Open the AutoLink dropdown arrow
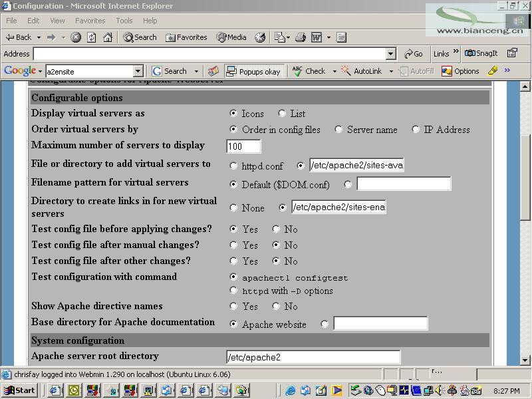The image size is (532, 399). (x=391, y=71)
